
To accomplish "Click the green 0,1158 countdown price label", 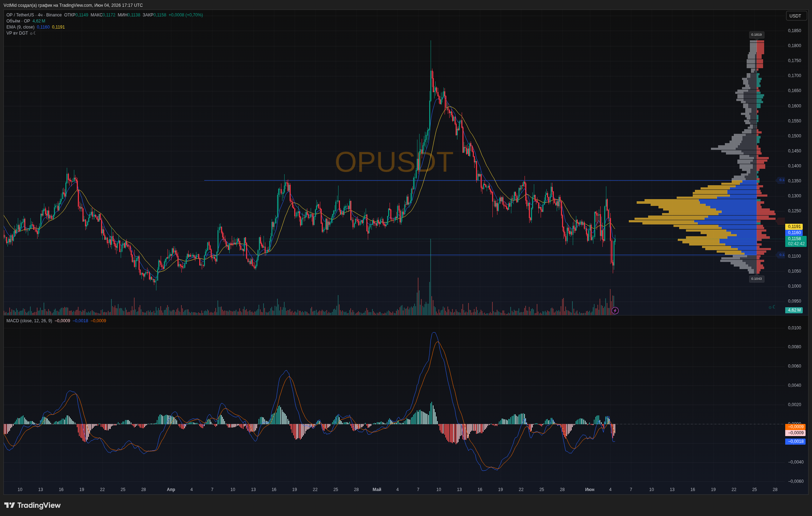I will 796,241.
